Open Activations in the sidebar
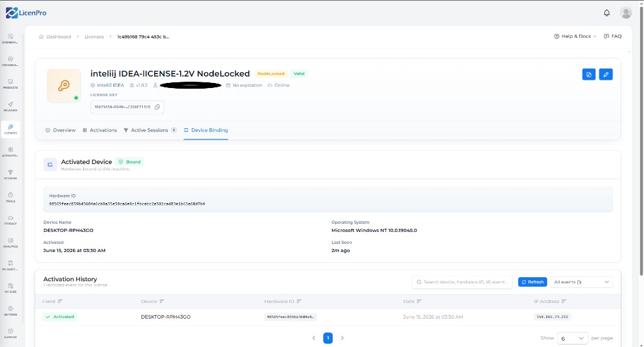This screenshot has width=644, height=347. (x=10, y=152)
